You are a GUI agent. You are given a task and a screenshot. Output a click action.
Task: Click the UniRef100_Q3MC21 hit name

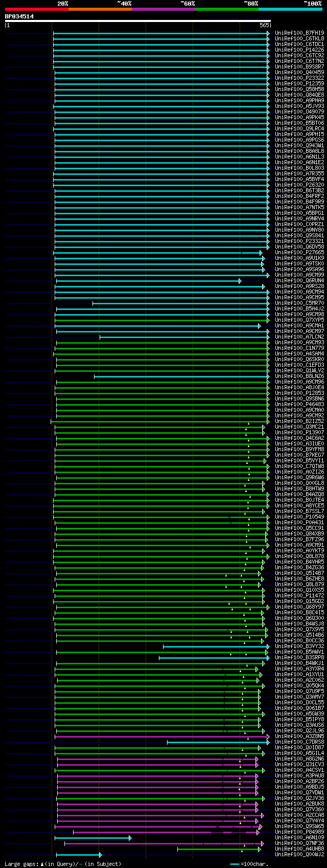coord(299,427)
